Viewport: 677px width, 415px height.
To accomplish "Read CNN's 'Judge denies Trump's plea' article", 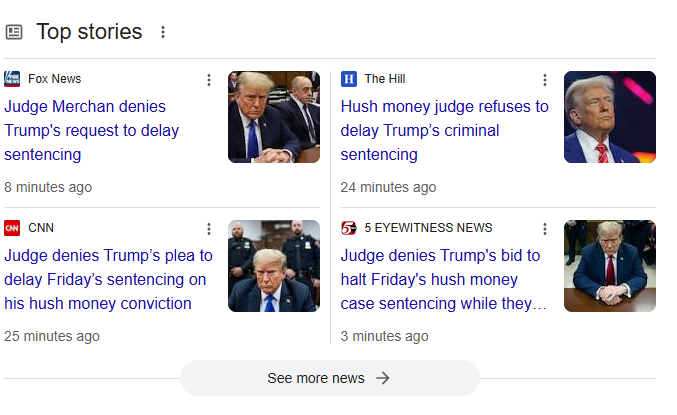I will click(108, 279).
